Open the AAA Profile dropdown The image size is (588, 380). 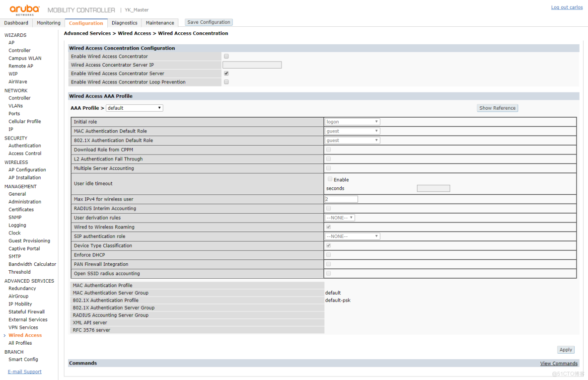134,108
